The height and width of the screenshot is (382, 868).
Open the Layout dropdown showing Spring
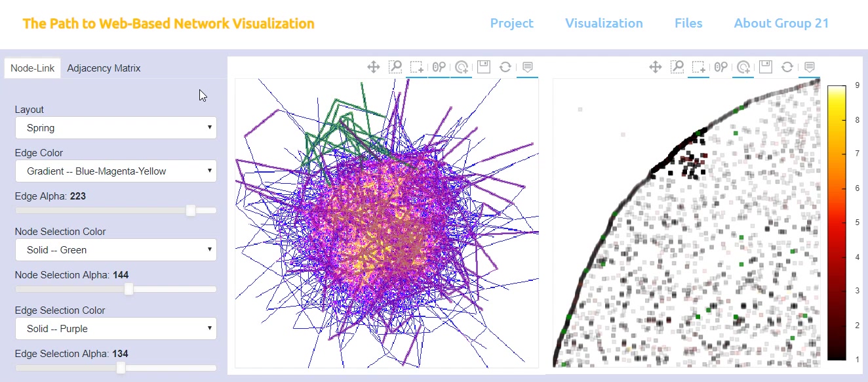(115, 128)
